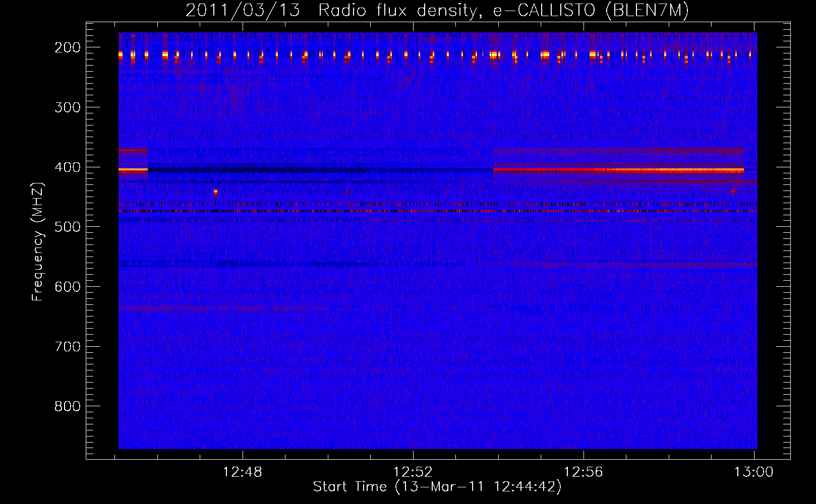The image size is (816, 504).
Task: Click the 12:56 time tick label
Action: tap(584, 472)
